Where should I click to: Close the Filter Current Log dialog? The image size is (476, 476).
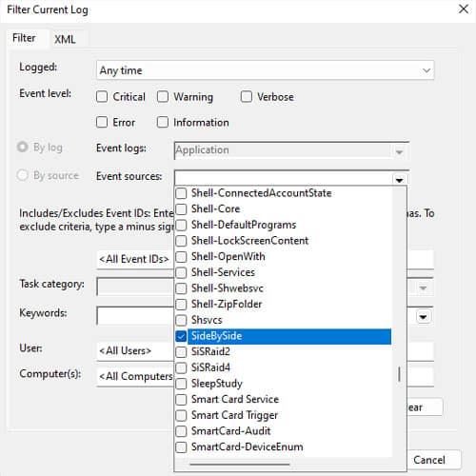pyautogui.click(x=464, y=9)
